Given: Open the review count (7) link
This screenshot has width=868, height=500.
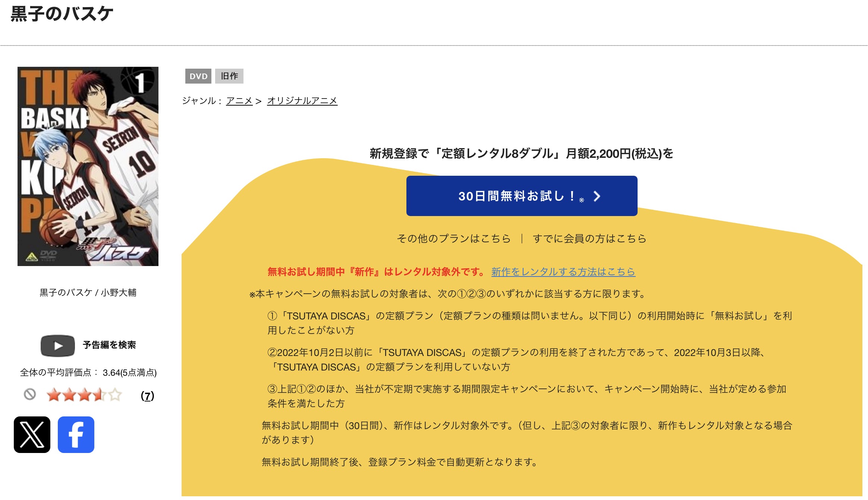Looking at the screenshot, I should [x=147, y=396].
